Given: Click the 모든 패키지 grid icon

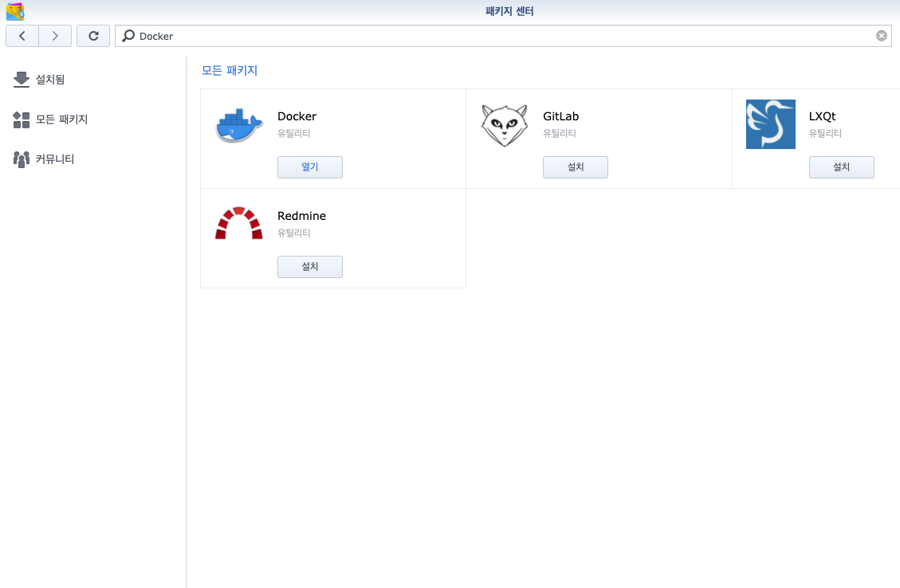Looking at the screenshot, I should (22, 120).
